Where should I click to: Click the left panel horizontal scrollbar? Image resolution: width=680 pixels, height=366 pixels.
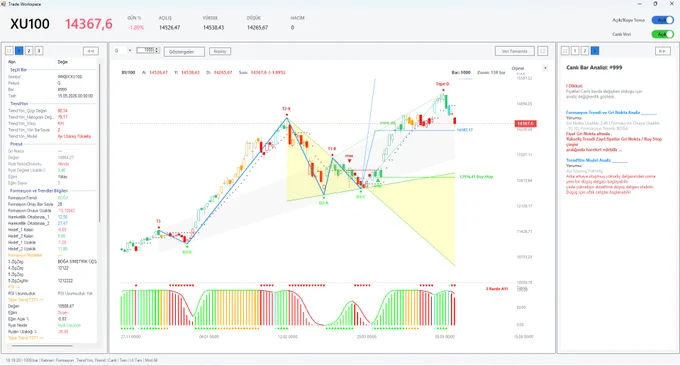42,346
